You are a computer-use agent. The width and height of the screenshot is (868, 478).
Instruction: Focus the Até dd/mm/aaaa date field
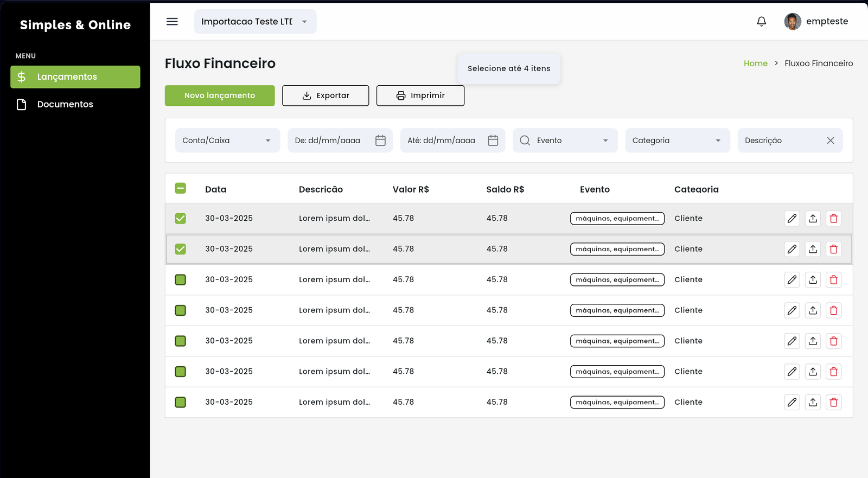(453, 141)
